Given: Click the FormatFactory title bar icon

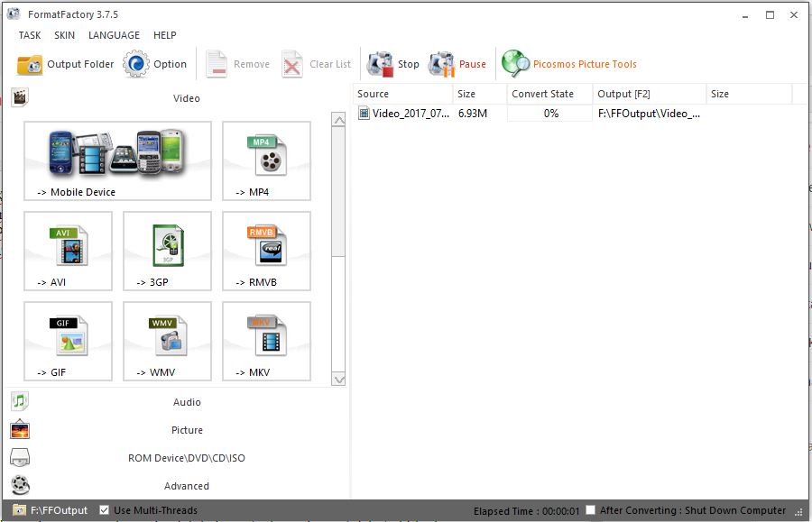Looking at the screenshot, I should 14,14.
